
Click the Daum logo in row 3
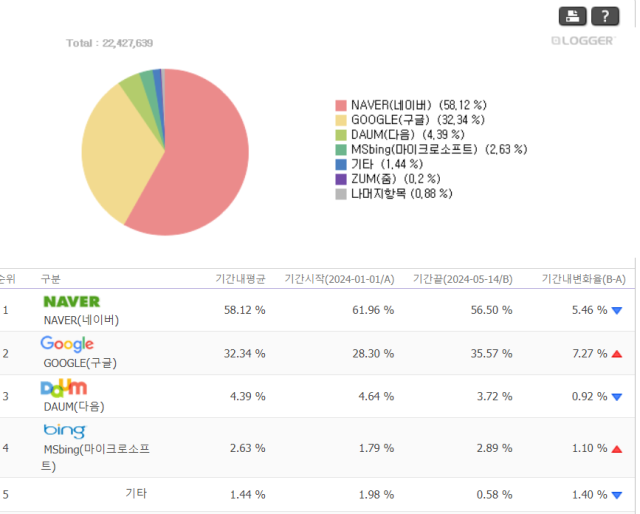point(64,388)
